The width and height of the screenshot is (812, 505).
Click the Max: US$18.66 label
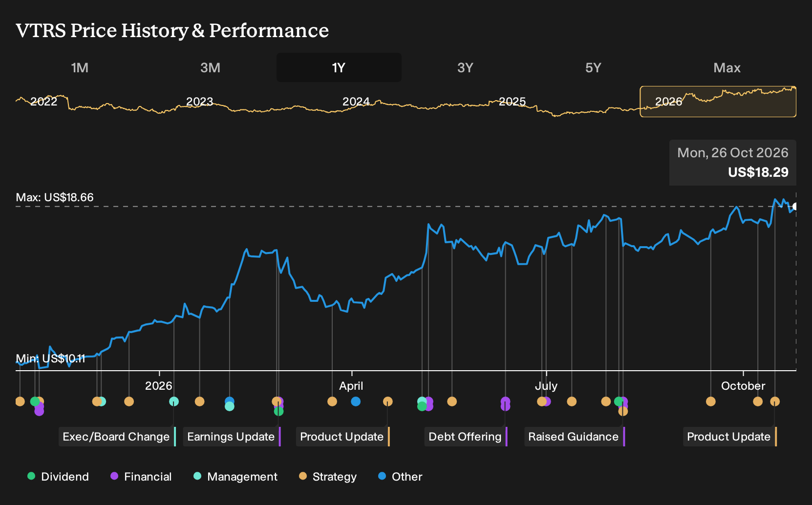55,197
